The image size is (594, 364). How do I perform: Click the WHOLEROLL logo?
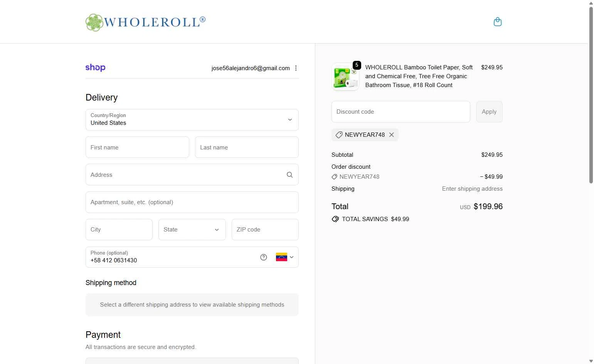(x=145, y=22)
